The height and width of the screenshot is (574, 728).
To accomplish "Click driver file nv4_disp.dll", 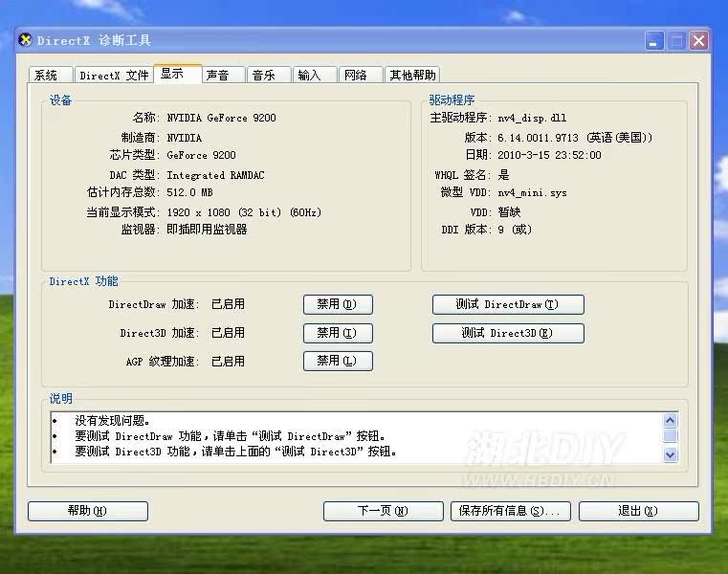I will (x=532, y=118).
